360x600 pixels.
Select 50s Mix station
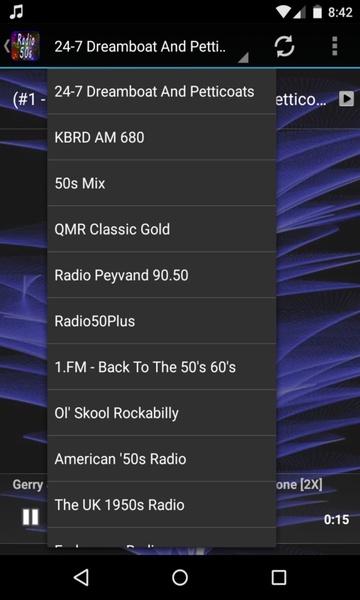[161, 183]
